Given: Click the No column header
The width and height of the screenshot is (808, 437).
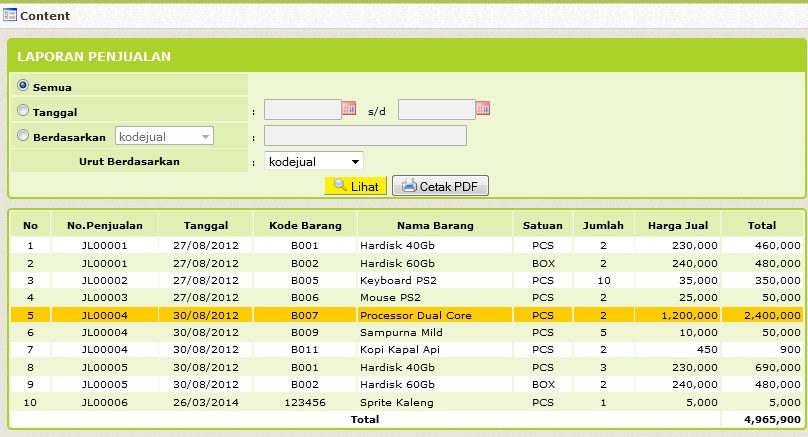Looking at the screenshot, I should (x=30, y=225).
